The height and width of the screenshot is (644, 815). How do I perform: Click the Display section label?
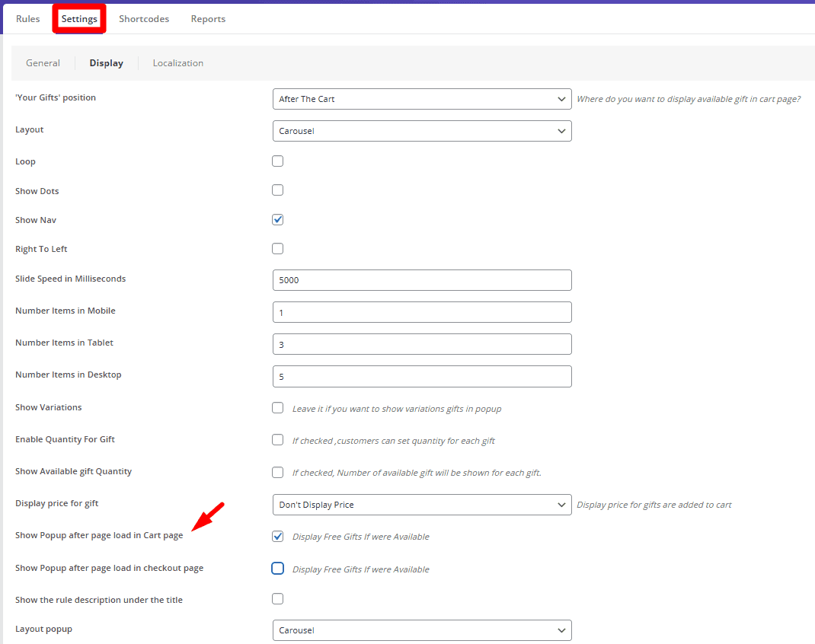click(106, 62)
